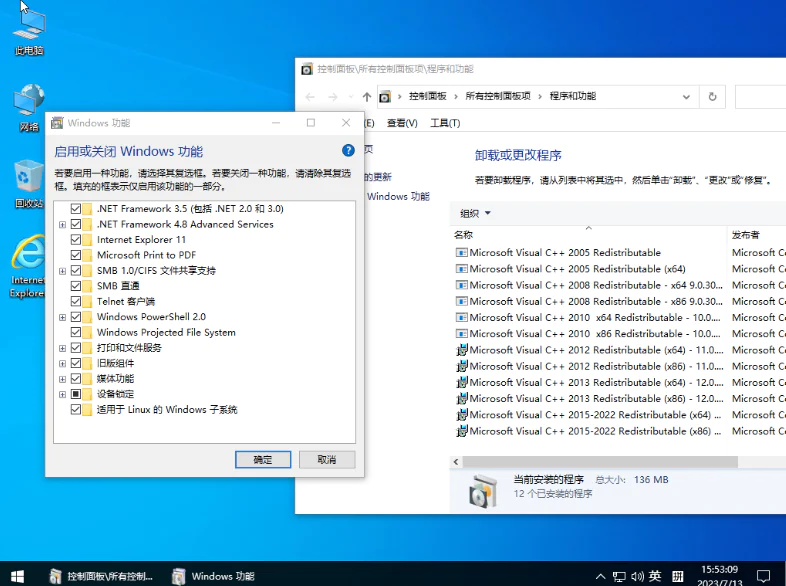This screenshot has width=786, height=586.
Task: Select the 网络 desktop icon
Action: pyautogui.click(x=29, y=107)
